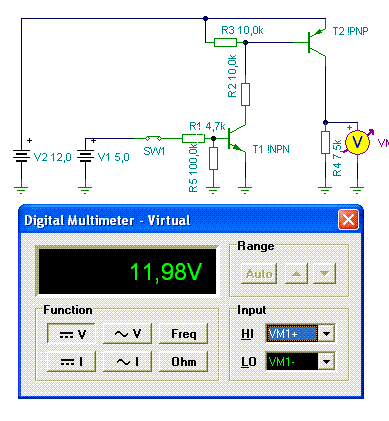389x421 pixels.
Task: Close the Digital Multimeter window
Action: tap(348, 220)
